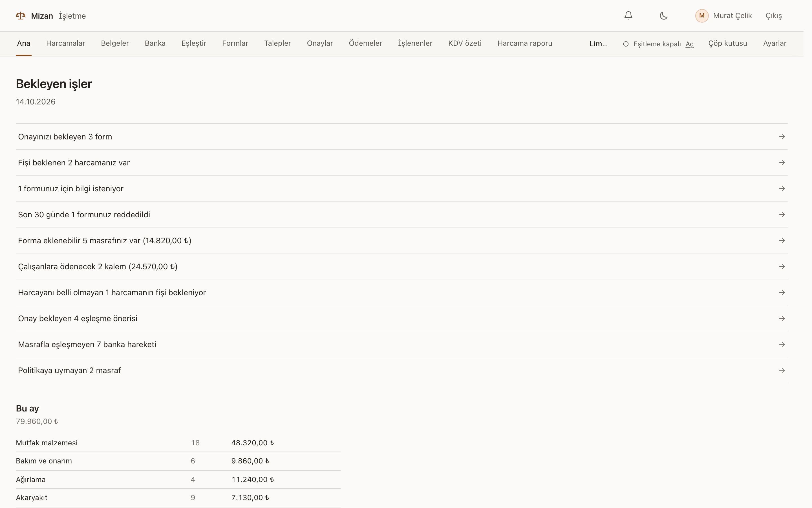The image size is (812, 508).
Task: Switch to İşlenenler tab
Action: pos(415,43)
